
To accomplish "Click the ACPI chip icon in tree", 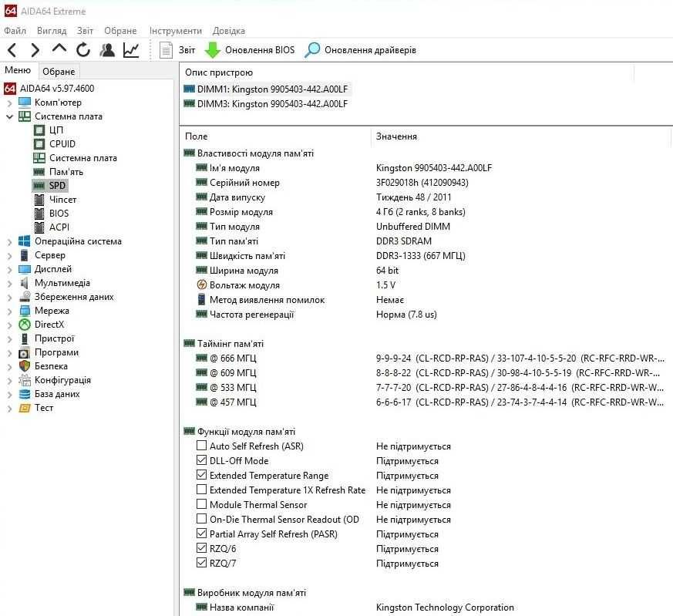I will tap(39, 227).
